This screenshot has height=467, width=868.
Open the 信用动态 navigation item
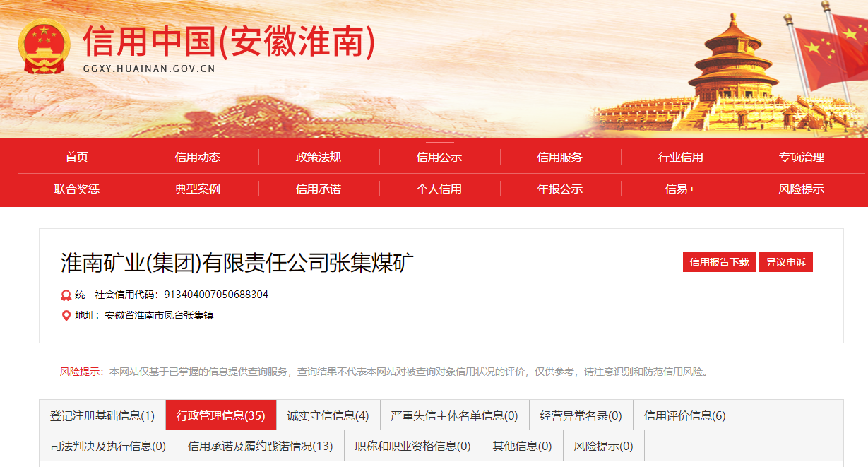click(x=198, y=157)
